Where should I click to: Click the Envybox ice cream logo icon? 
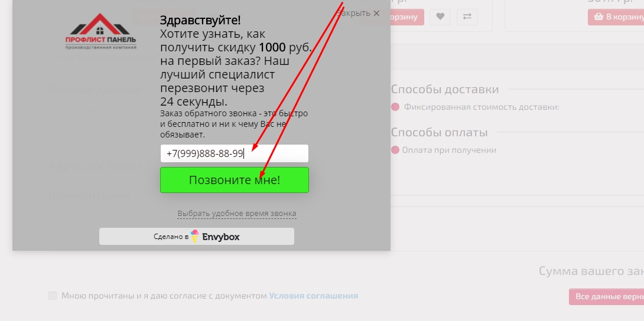click(x=195, y=236)
